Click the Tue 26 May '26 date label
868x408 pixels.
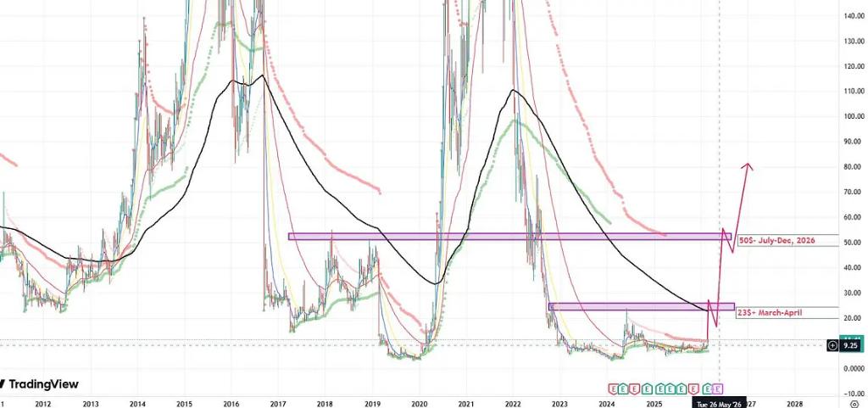point(719,404)
